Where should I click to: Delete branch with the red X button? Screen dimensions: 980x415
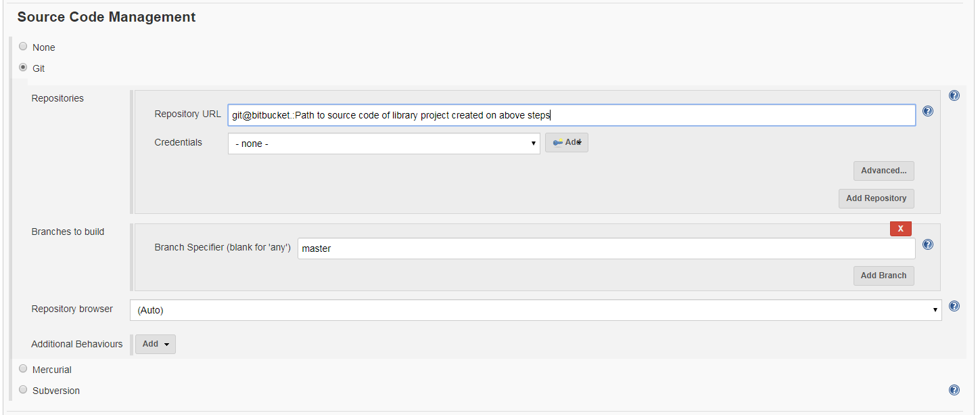coord(900,229)
